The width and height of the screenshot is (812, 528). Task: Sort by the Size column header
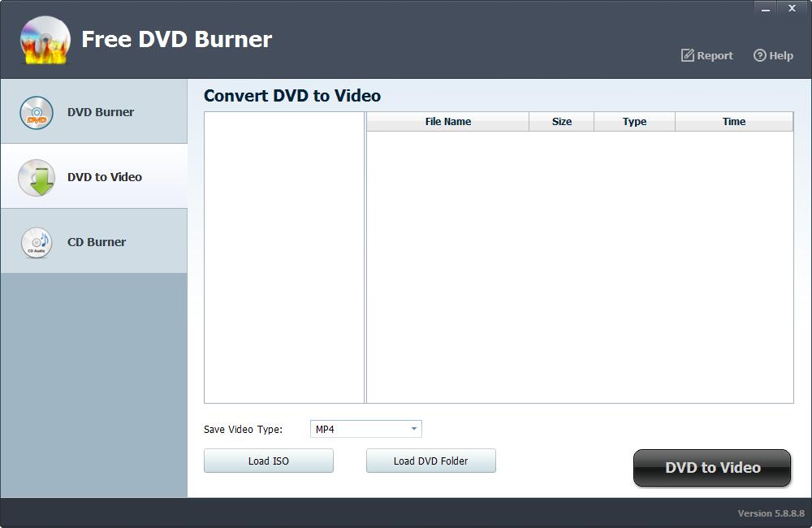[x=561, y=122]
